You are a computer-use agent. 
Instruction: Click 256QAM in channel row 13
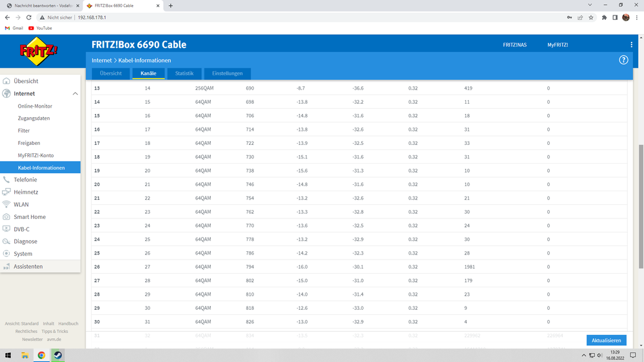pyautogui.click(x=204, y=88)
